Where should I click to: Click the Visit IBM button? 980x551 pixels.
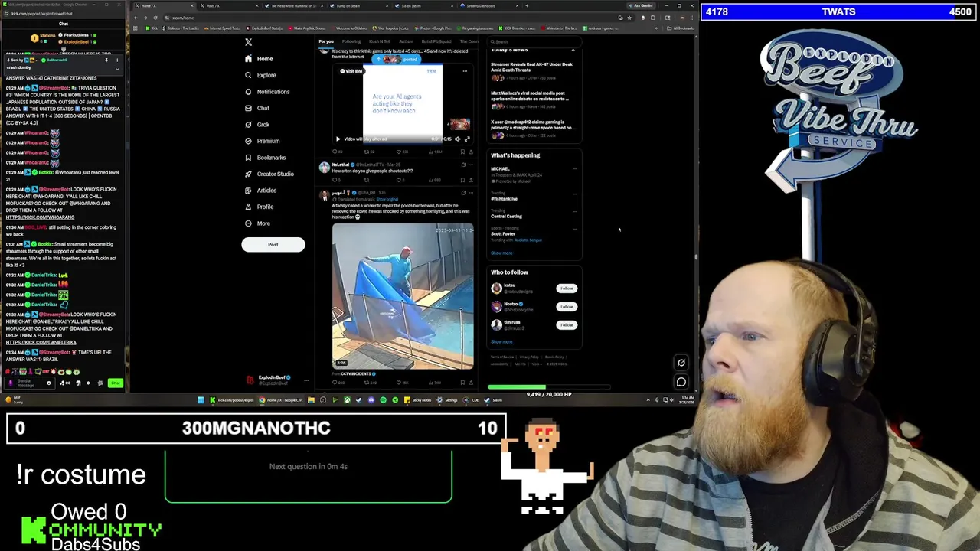pos(352,71)
